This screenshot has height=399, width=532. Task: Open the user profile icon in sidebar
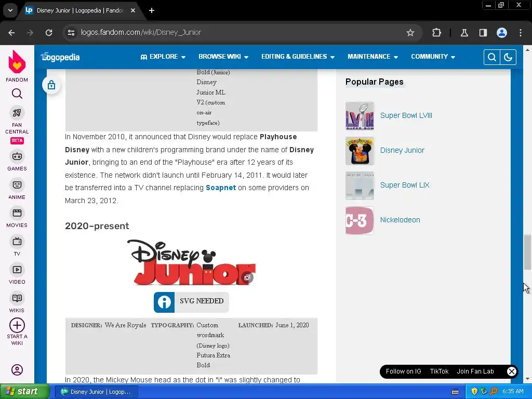tap(17, 370)
